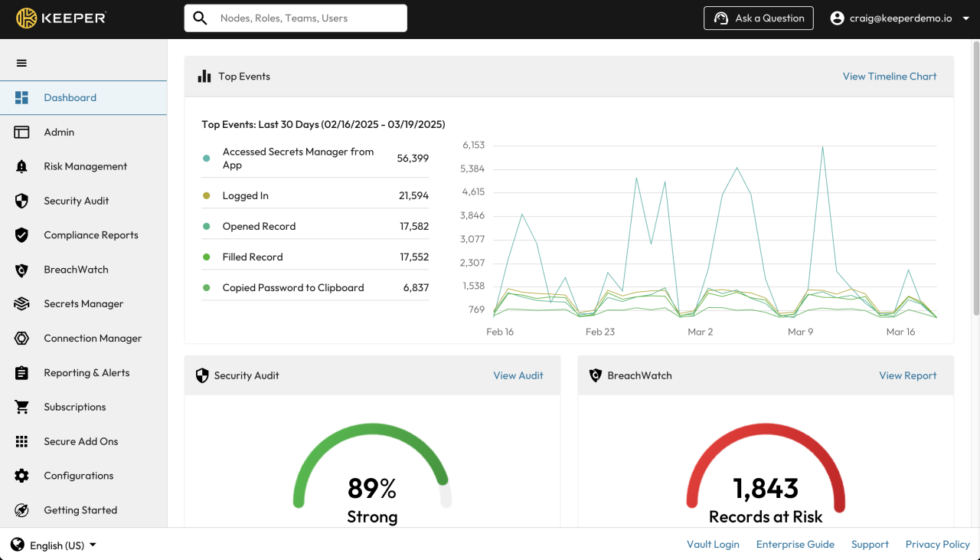
Task: Click craig@keeperdemo.io account email
Action: click(x=901, y=18)
